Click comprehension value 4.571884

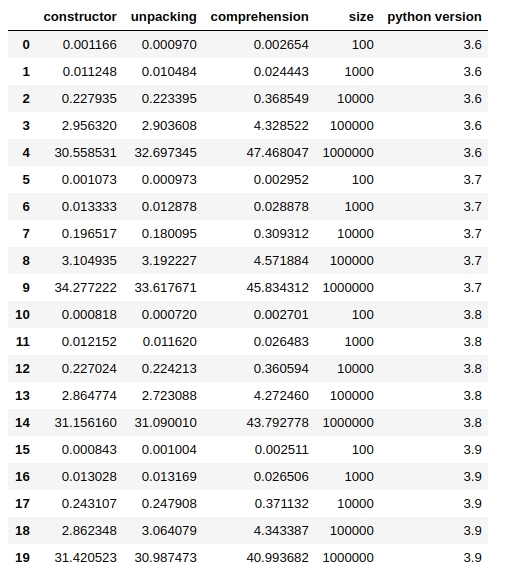[281, 261]
